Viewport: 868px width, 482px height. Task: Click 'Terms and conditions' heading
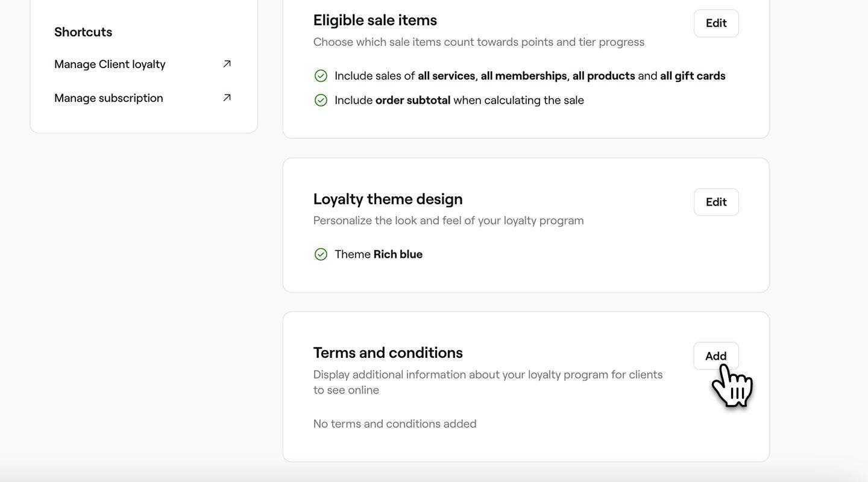pyautogui.click(x=388, y=352)
